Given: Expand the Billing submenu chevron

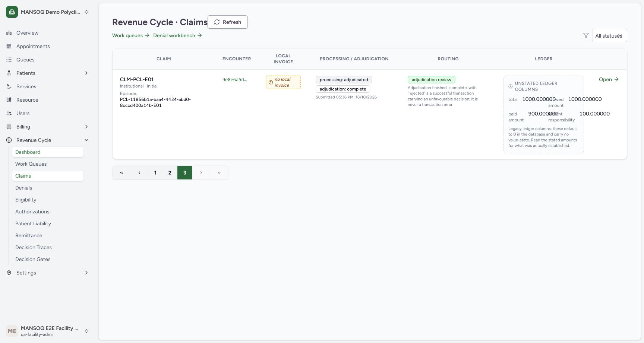Looking at the screenshot, I should click(86, 127).
